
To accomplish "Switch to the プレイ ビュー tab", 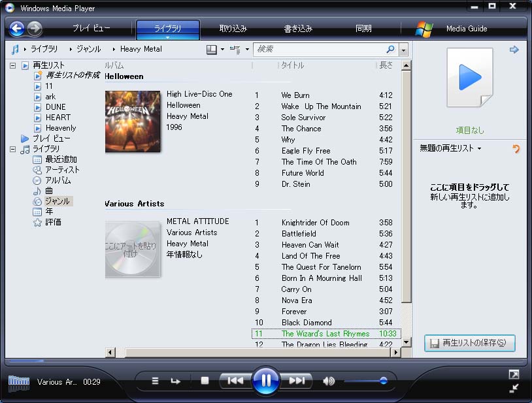I will coord(91,29).
